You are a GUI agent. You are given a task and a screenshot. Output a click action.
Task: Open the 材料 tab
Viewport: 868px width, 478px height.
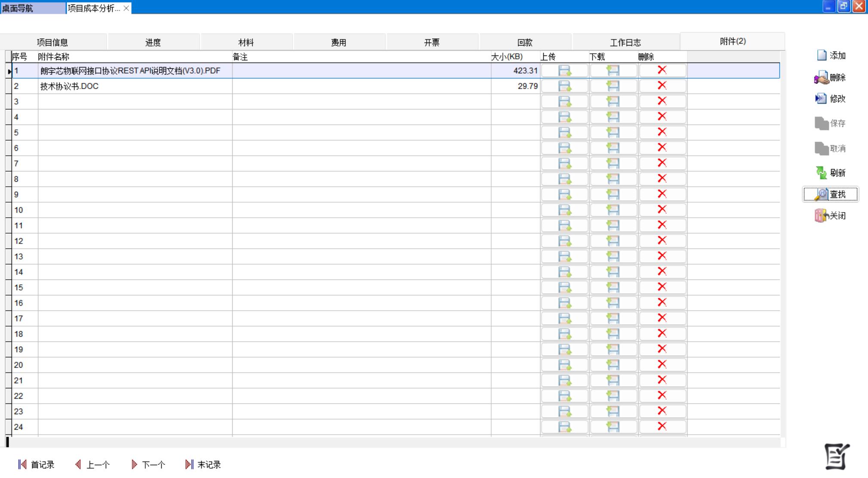pos(246,43)
